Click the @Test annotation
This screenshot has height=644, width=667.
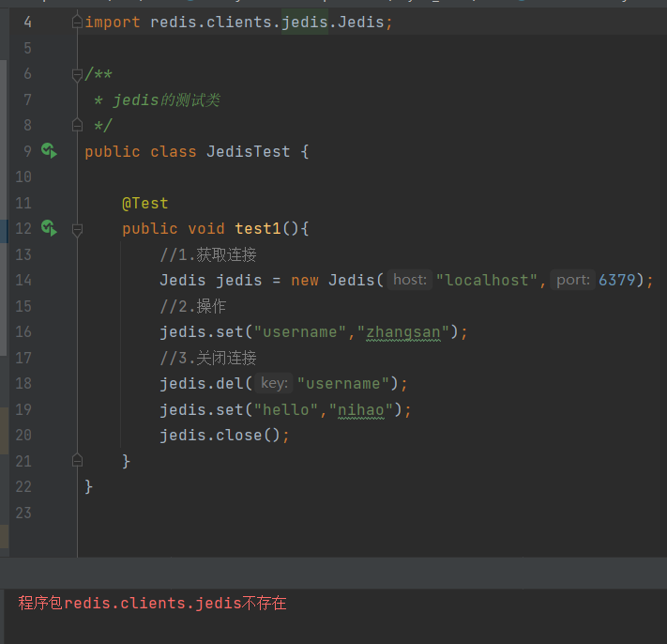click(145, 203)
